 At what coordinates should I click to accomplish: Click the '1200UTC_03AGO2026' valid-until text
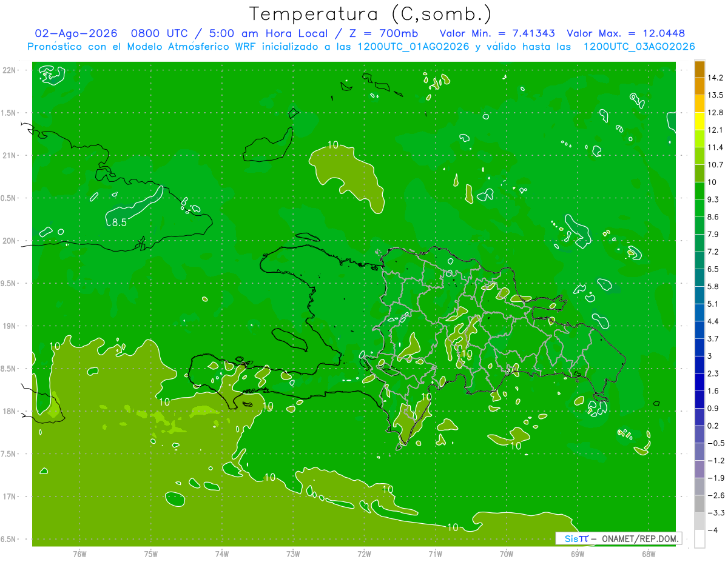click(x=639, y=47)
